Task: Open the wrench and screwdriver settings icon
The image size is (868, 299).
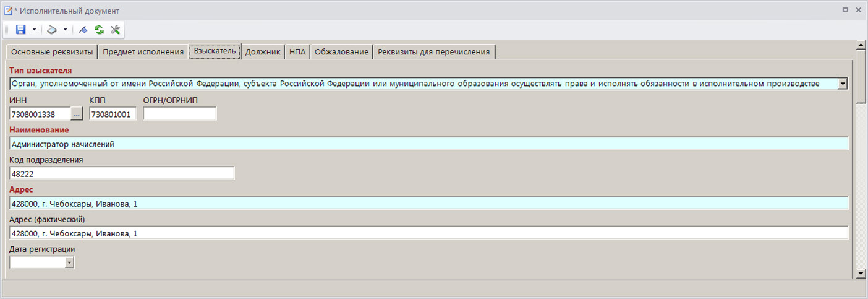Action: (115, 30)
